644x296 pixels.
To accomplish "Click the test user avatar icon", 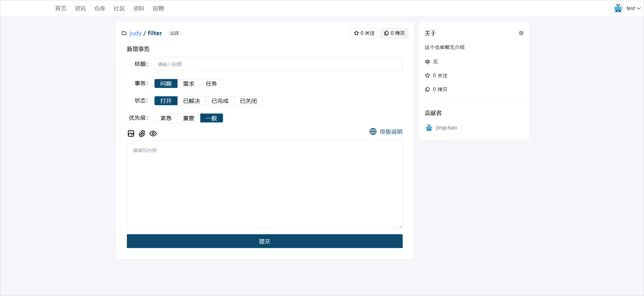I will point(618,8).
